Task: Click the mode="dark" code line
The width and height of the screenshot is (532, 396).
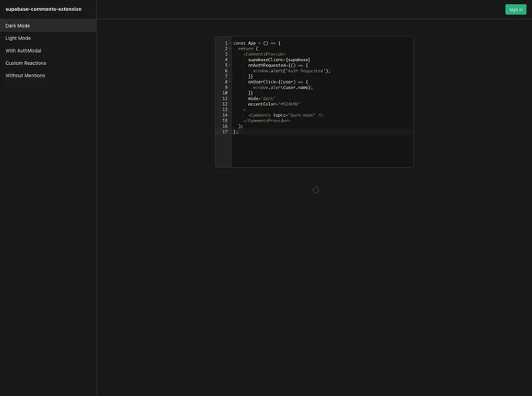Action: 261,99
